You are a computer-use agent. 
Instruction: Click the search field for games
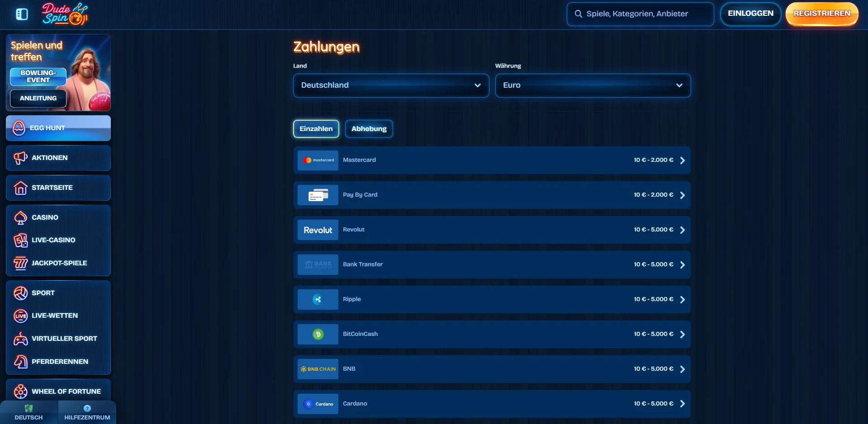point(640,14)
